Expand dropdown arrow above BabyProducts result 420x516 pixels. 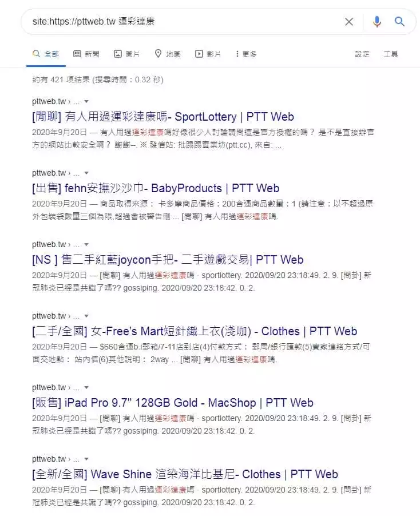[x=86, y=173]
